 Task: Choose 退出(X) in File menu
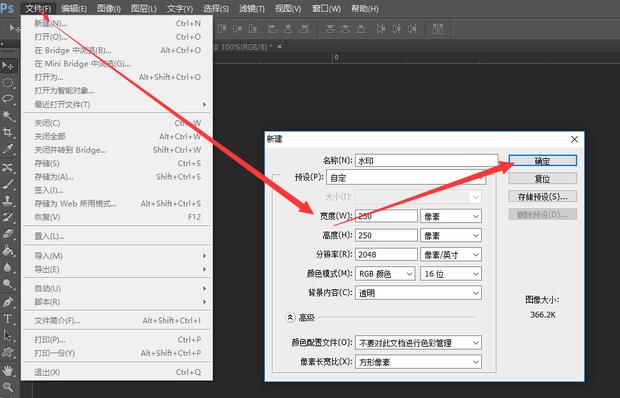pos(117,372)
